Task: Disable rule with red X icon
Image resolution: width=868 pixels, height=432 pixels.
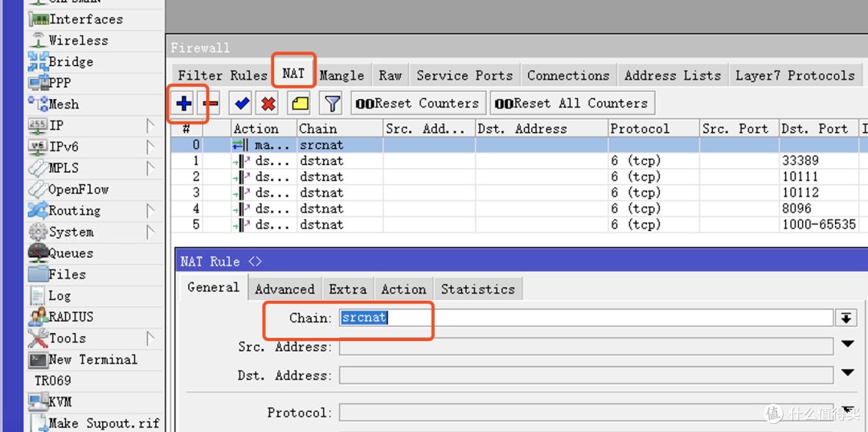Action: pyautogui.click(x=268, y=103)
